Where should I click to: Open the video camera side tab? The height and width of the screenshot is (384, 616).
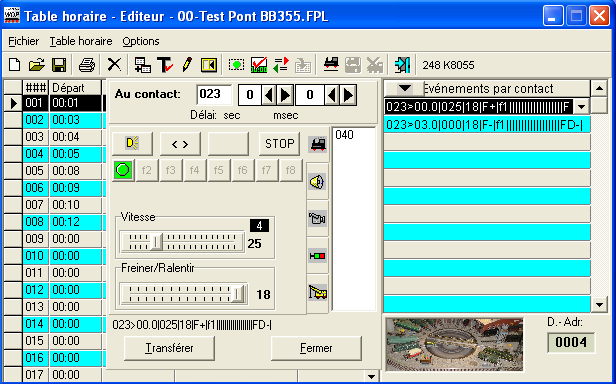(317, 219)
